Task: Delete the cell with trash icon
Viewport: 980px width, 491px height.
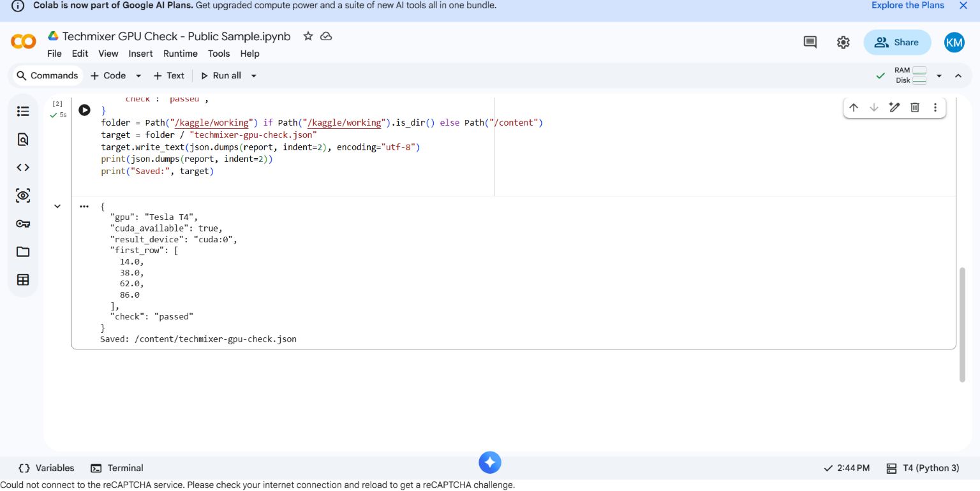Action: [x=915, y=108]
